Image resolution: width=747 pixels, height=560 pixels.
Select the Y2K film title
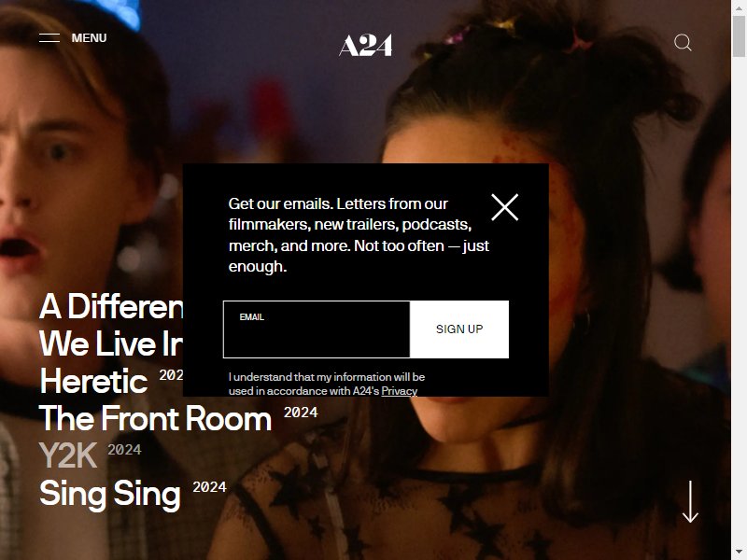click(x=68, y=455)
